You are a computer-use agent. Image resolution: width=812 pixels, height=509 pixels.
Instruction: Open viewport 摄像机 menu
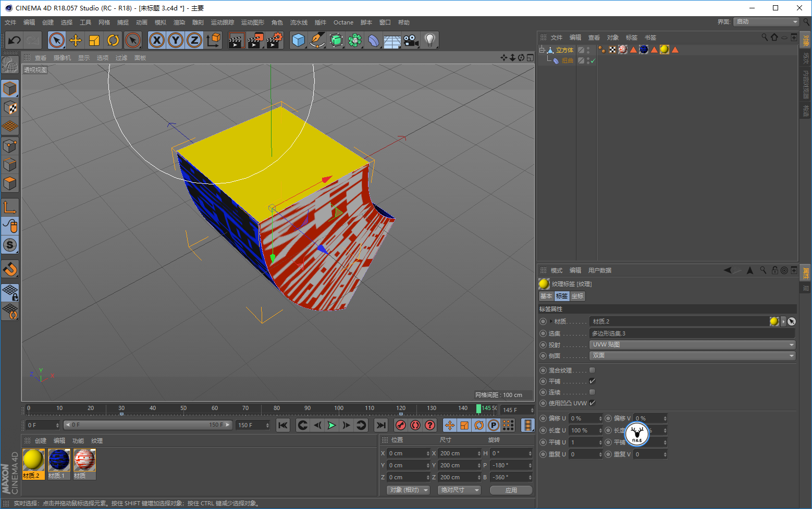62,58
